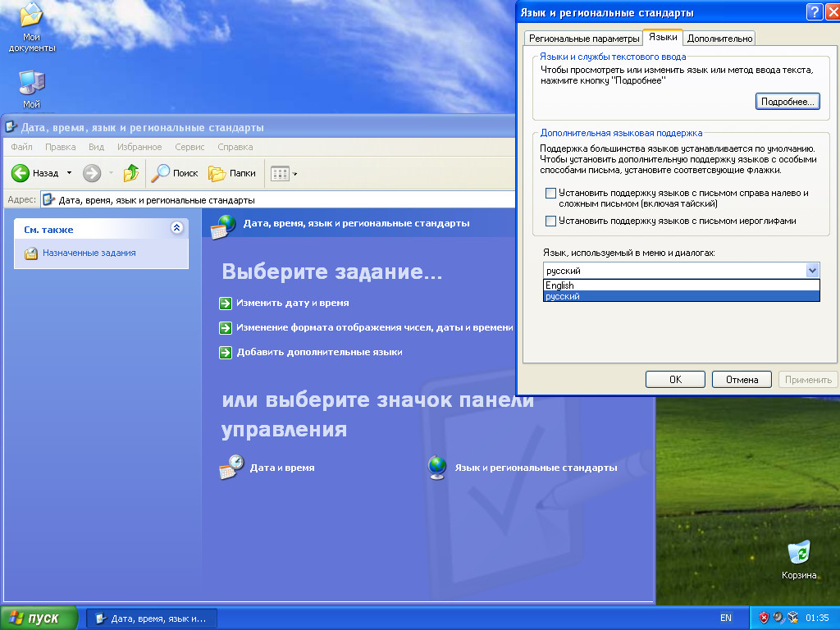
Task: Switch to Региональные параметры tab
Action: click(584, 38)
